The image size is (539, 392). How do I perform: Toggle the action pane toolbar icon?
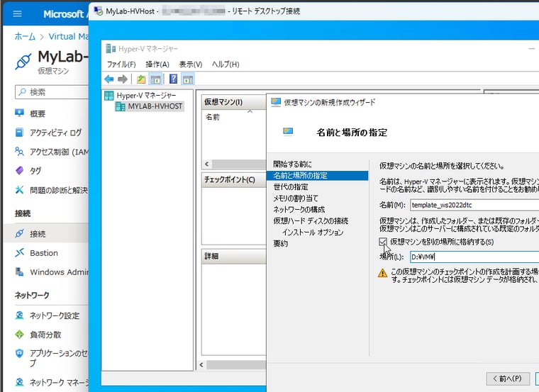click(x=188, y=79)
